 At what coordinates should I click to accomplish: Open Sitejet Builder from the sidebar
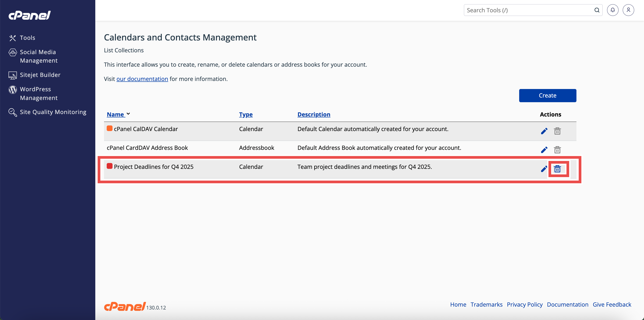click(x=40, y=75)
